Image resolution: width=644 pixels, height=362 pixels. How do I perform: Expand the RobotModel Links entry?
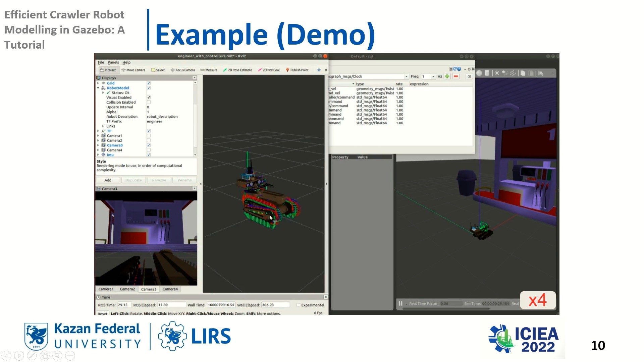coord(103,126)
